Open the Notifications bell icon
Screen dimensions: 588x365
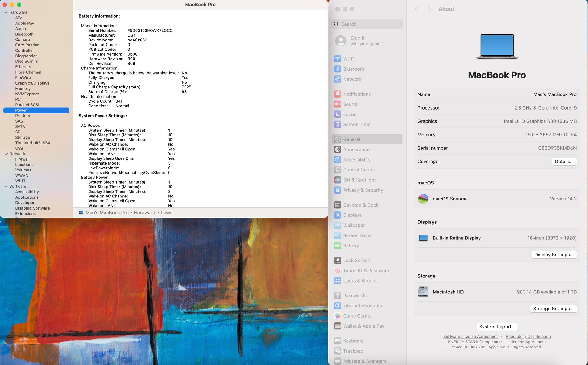(x=338, y=94)
